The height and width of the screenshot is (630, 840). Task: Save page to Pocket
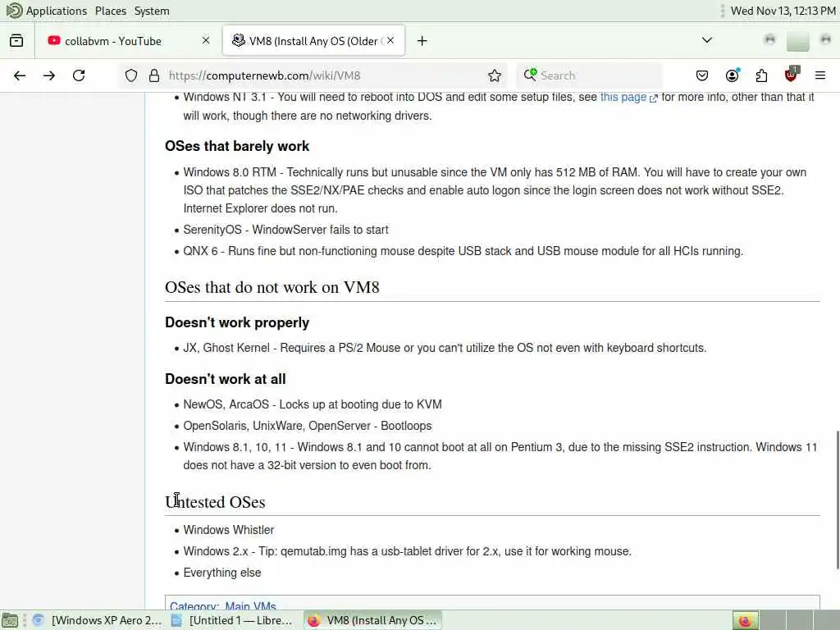[x=702, y=75]
